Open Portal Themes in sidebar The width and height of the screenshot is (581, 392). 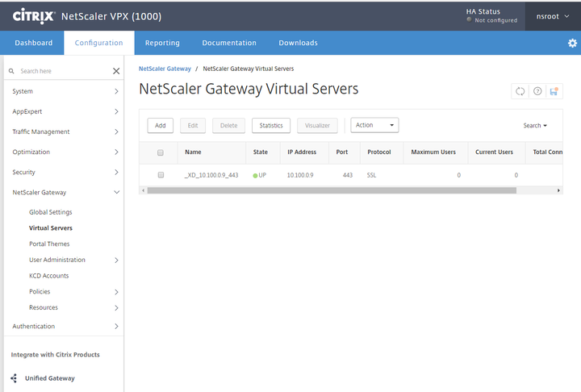[x=49, y=244]
